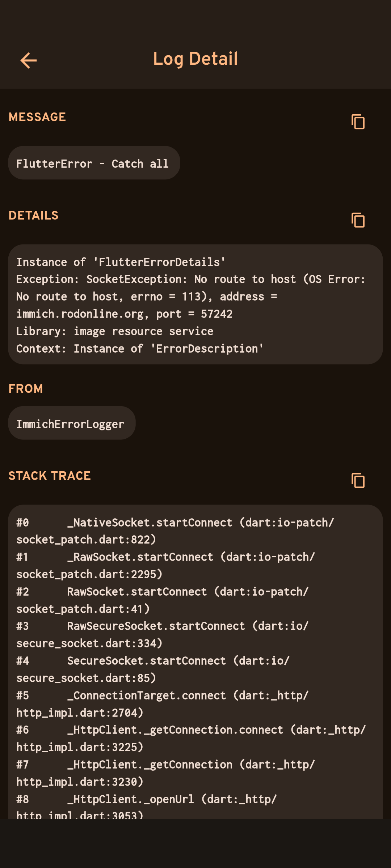Click the FROM section header
The height and width of the screenshot is (868, 391).
pos(26,389)
